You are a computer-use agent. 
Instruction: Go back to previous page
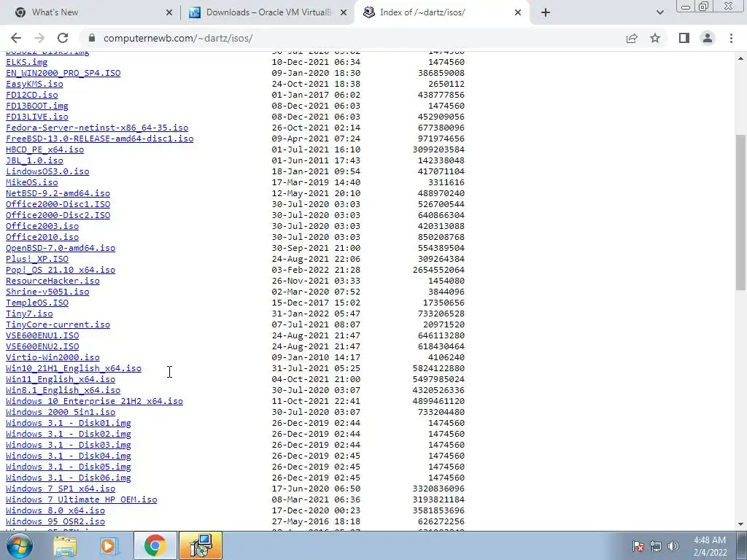coord(16,38)
